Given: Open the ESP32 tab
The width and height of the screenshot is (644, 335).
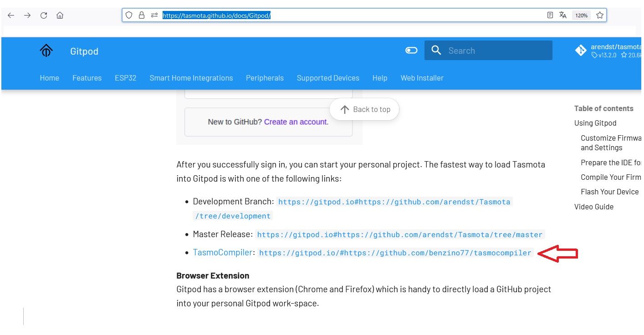Looking at the screenshot, I should (126, 78).
